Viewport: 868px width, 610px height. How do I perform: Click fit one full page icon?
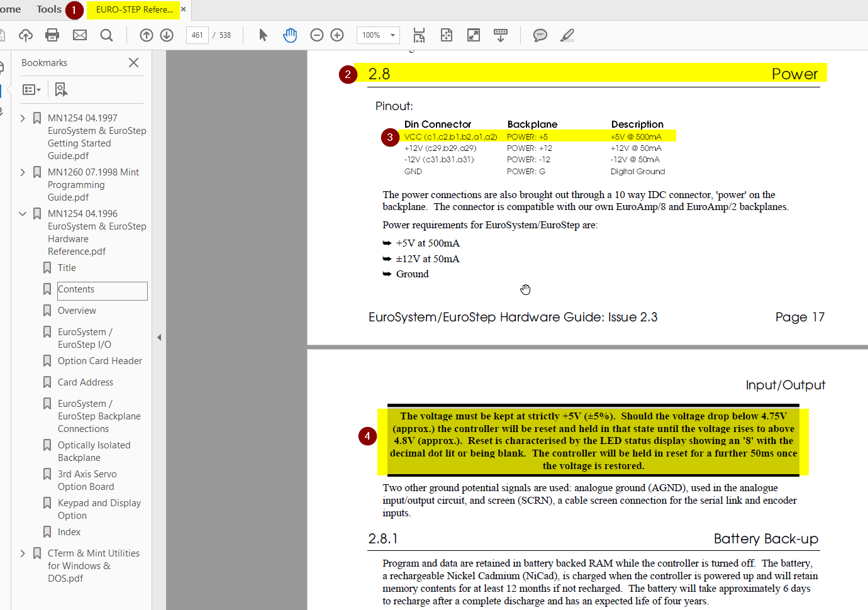[x=447, y=35]
